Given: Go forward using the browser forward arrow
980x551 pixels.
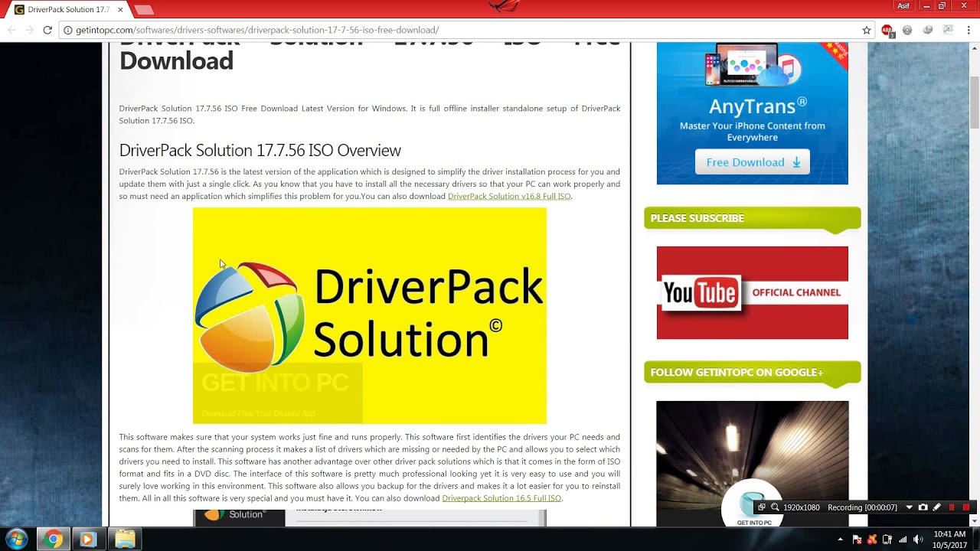Looking at the screenshot, I should tap(29, 30).
